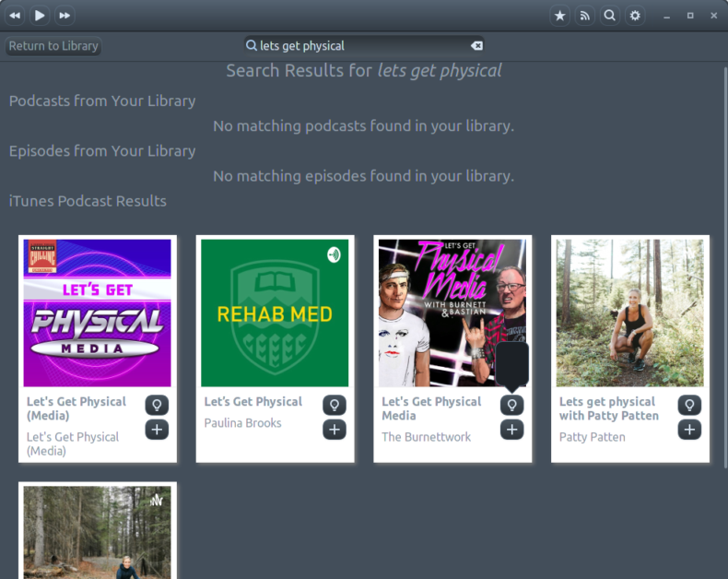Image resolution: width=728 pixels, height=579 pixels.
Task: Click search field's magnifier icon
Action: 252,45
